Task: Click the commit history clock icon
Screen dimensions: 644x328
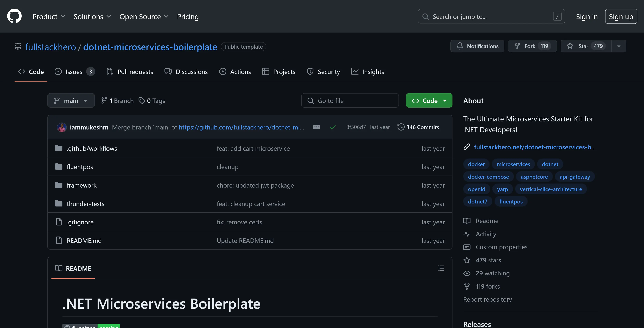Action: click(x=401, y=127)
